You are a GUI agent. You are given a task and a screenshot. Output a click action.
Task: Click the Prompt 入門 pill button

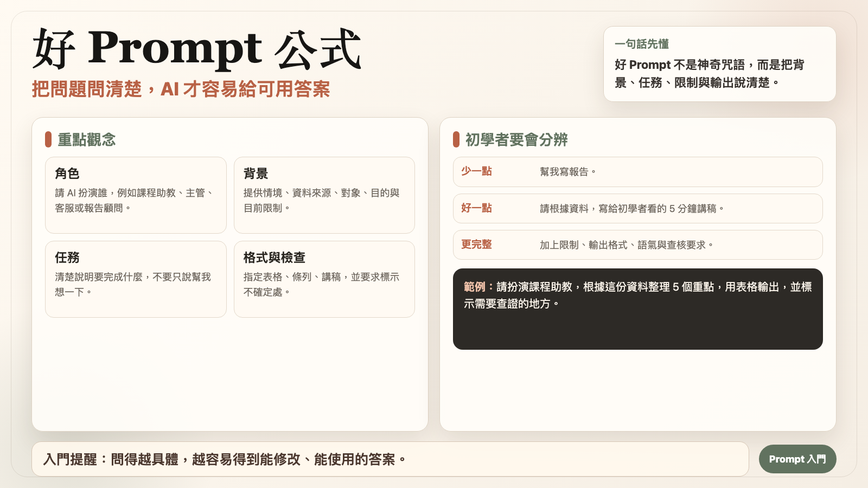tap(797, 459)
